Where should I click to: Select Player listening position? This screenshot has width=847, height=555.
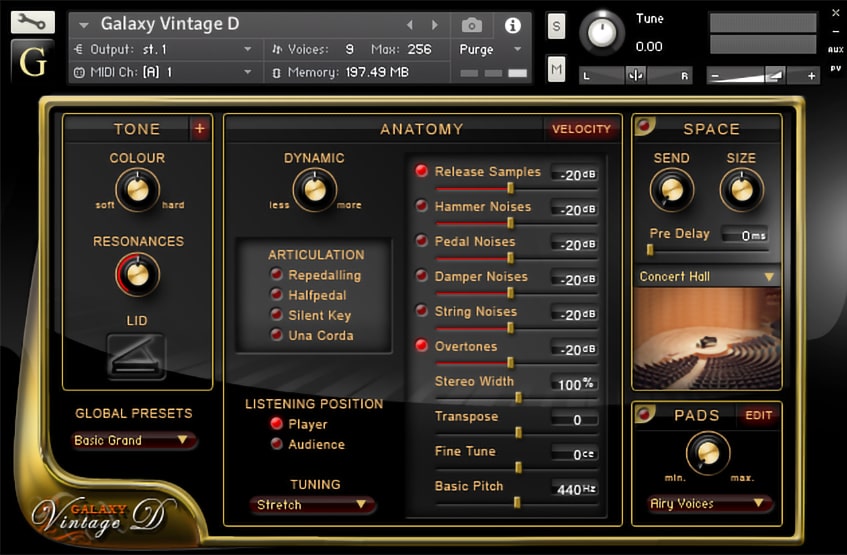click(x=276, y=424)
